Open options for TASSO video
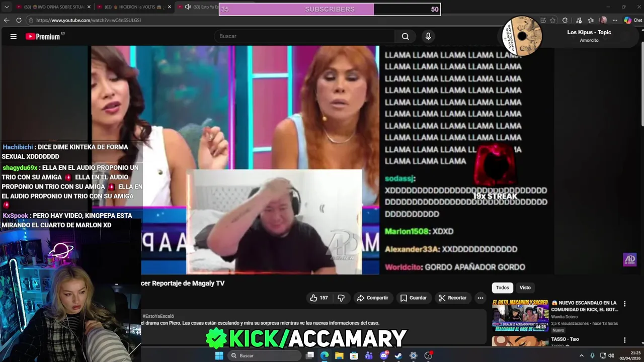This screenshot has height=362, width=644. pos(624,340)
